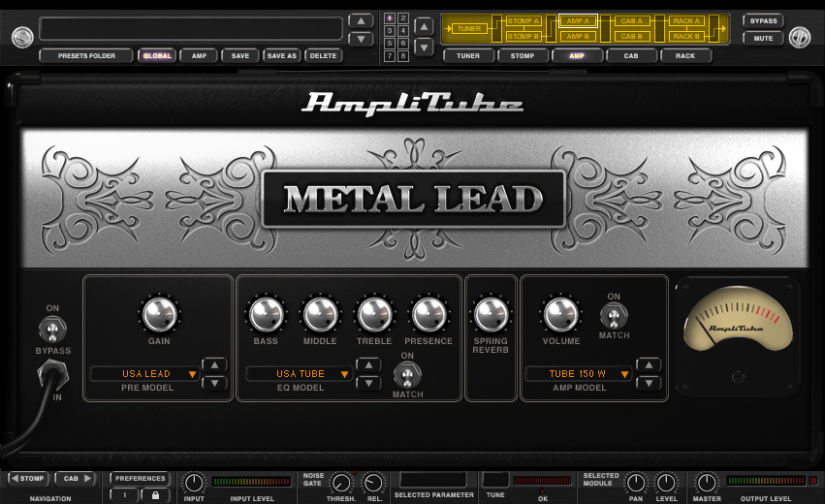The height and width of the screenshot is (504, 825).
Task: Step to next PRE MODEL with down arrow
Action: (x=214, y=383)
